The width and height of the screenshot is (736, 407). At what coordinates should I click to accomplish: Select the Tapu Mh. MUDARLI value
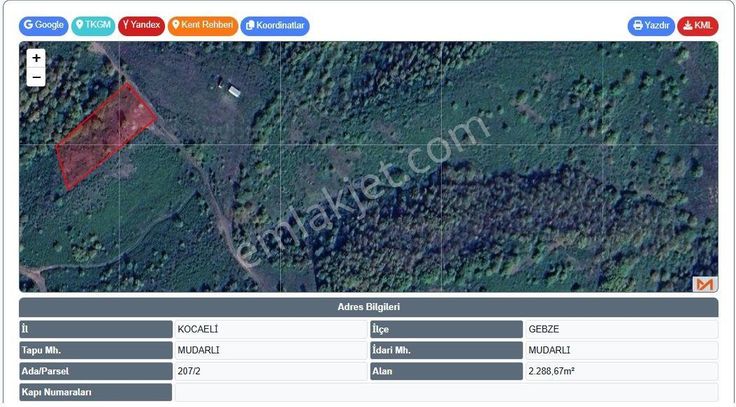(x=269, y=351)
